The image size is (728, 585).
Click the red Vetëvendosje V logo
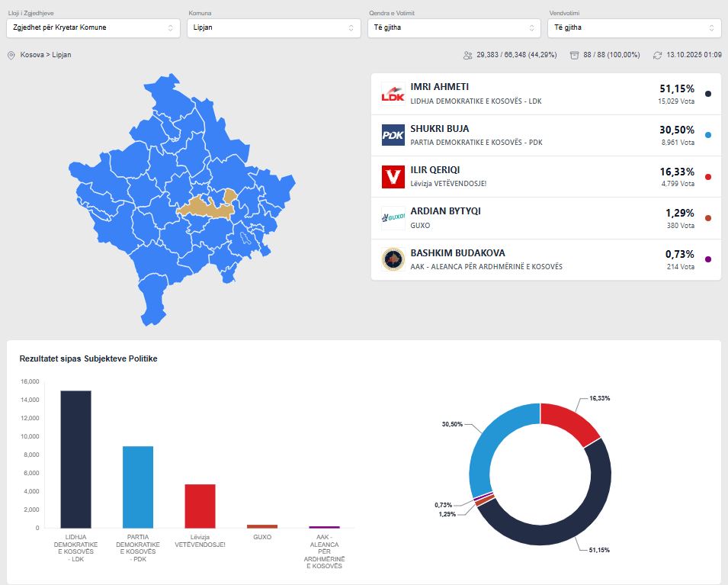coord(393,177)
